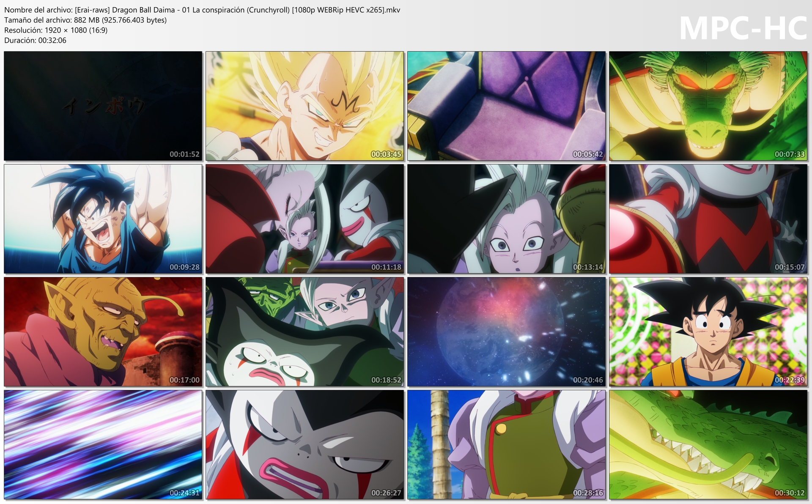
Task: Click the 'Duración: 00:32:06' line
Action: pos(36,40)
